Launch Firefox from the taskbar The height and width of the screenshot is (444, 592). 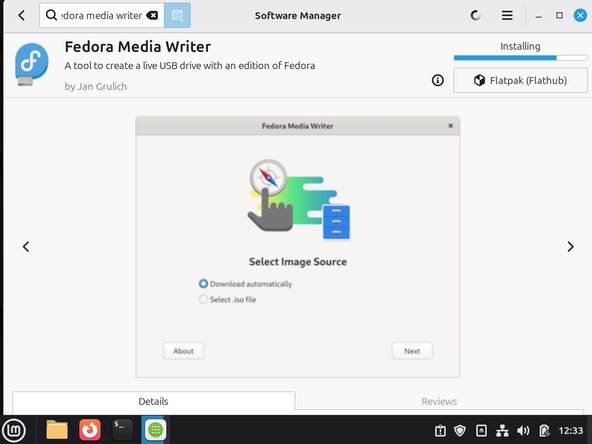[x=90, y=430]
